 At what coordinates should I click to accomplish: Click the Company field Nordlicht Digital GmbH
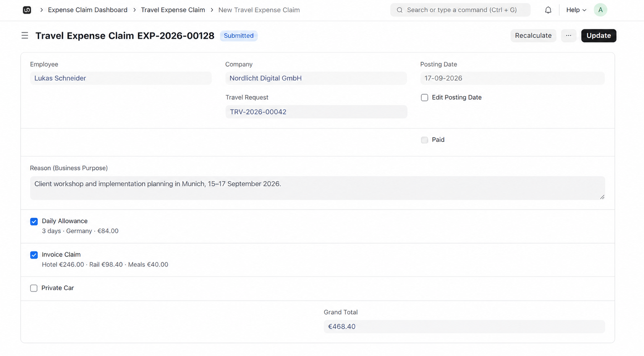[316, 78]
